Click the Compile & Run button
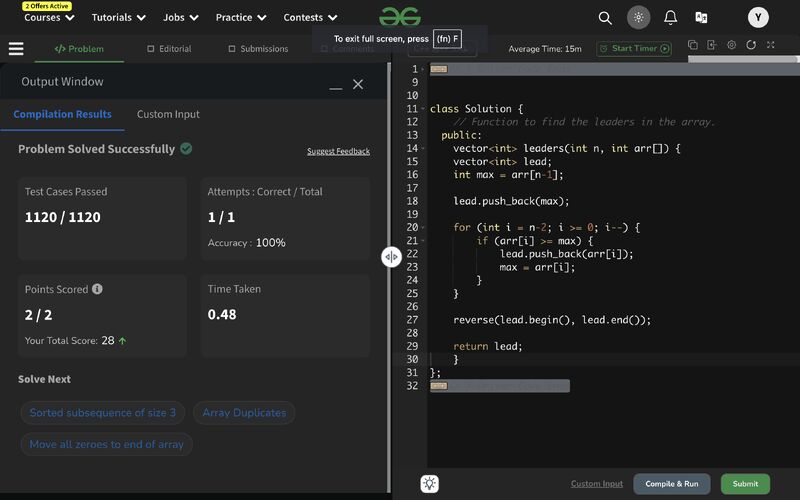This screenshot has width=800, height=500. click(671, 484)
